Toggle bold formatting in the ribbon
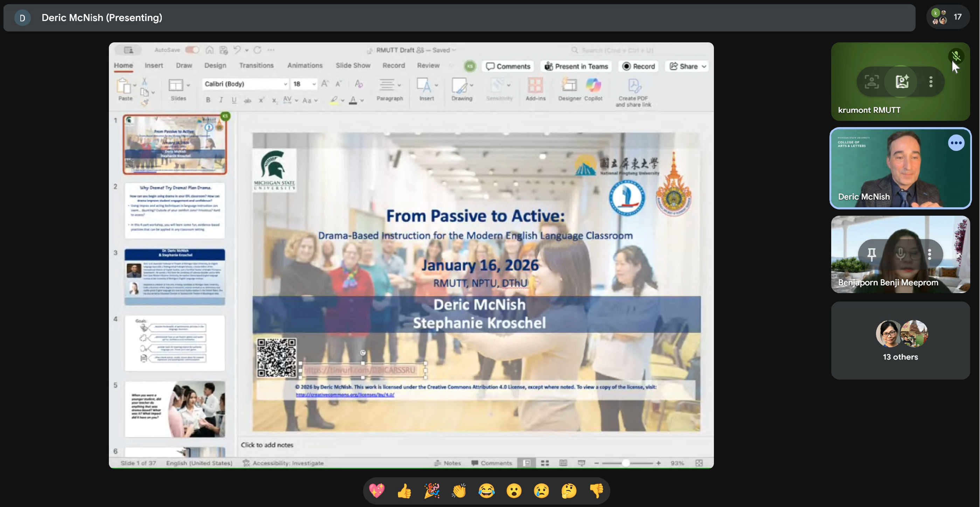 [208, 100]
